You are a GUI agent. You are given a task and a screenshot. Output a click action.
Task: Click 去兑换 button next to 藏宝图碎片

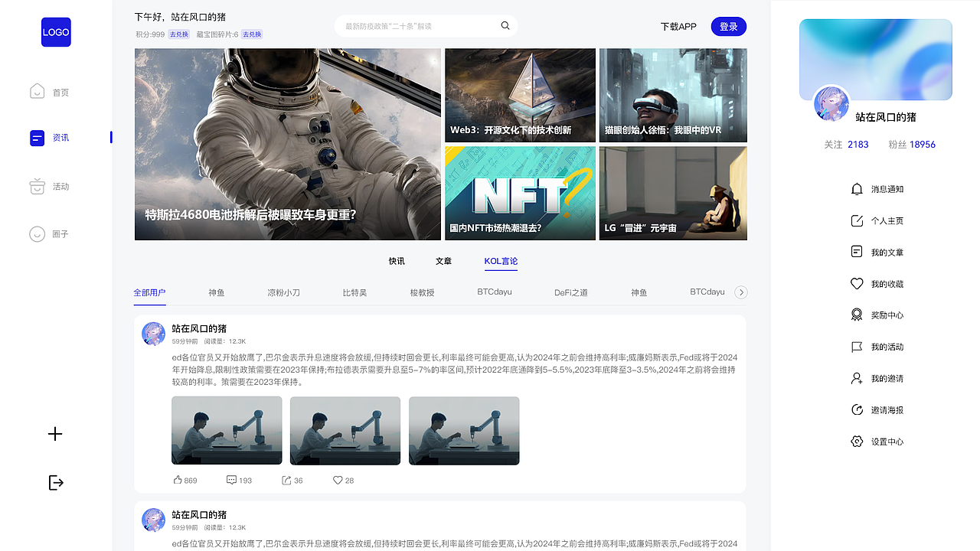pos(252,34)
